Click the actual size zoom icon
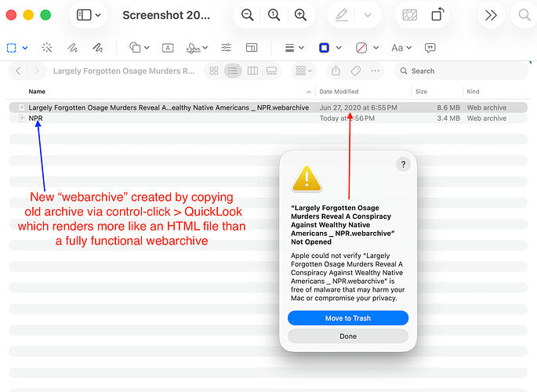The height and width of the screenshot is (392, 537). tap(274, 15)
